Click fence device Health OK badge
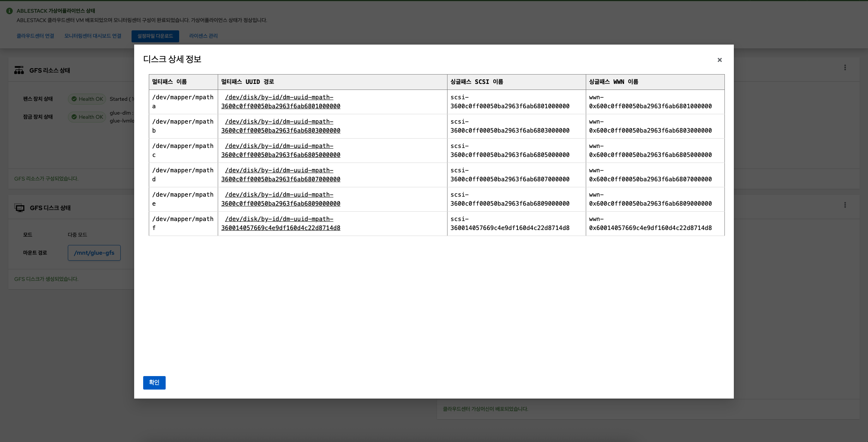This screenshot has width=868, height=442. pyautogui.click(x=87, y=99)
